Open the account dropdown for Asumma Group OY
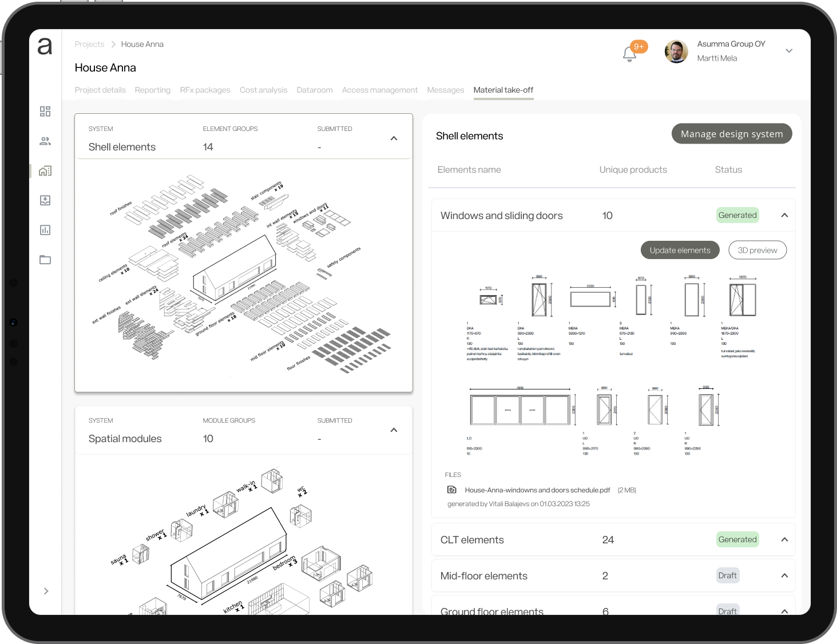 tap(789, 50)
